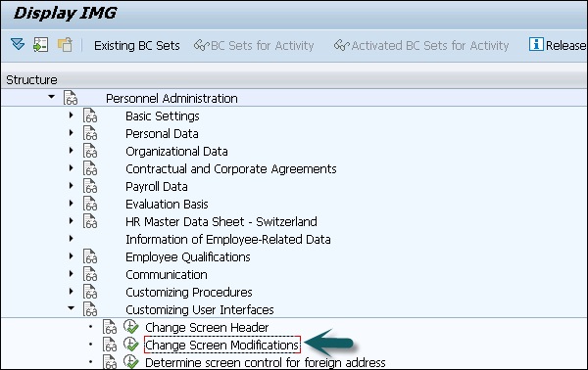
Task: Select the Basic Settings row text
Action: coord(163,116)
